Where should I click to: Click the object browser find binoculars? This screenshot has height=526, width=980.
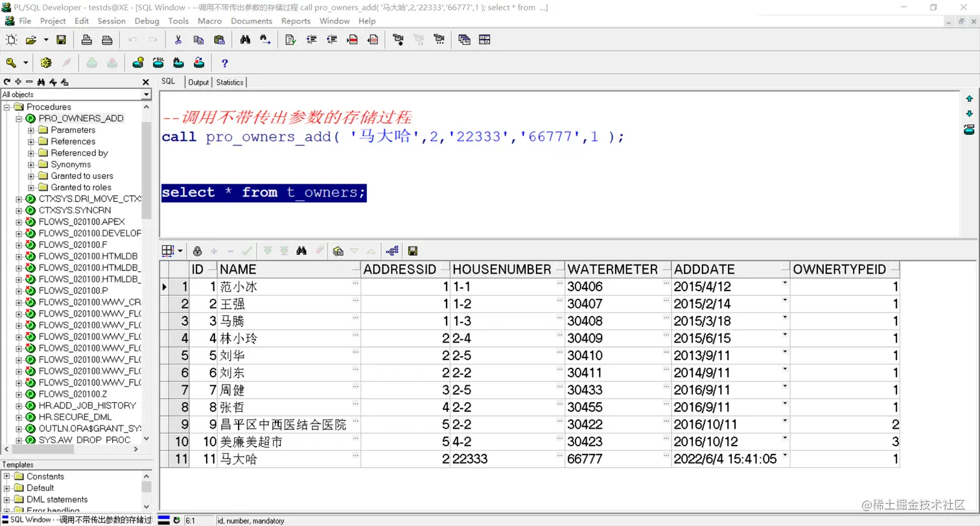tap(41, 82)
